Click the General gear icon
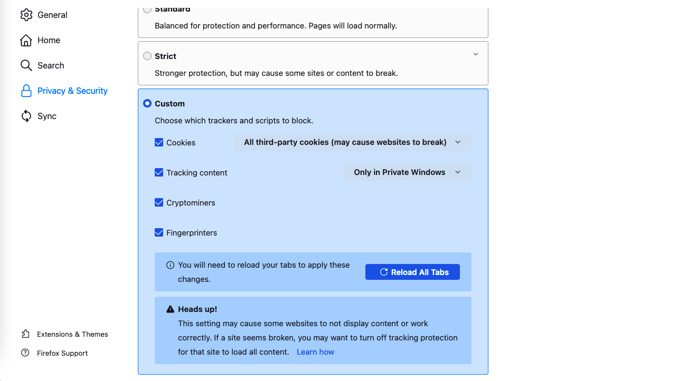The image size is (688, 381). click(26, 15)
